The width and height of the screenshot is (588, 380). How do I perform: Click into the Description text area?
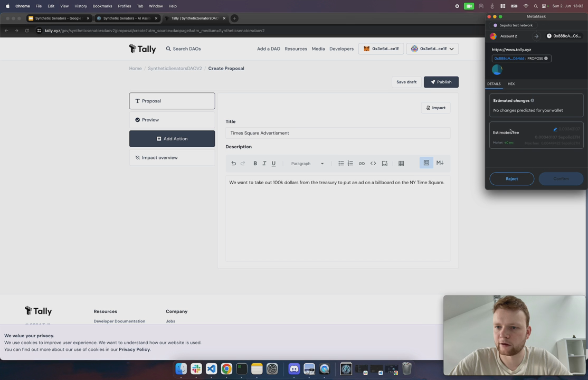coord(337,218)
